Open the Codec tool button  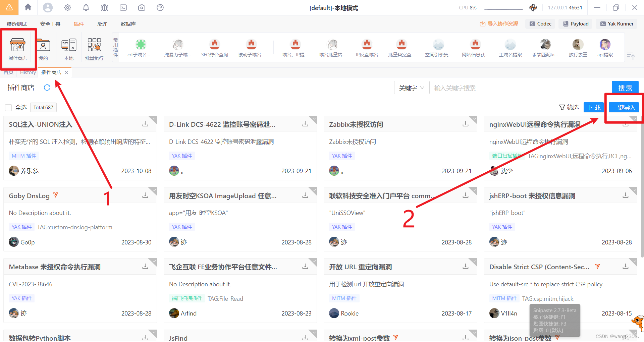[540, 24]
